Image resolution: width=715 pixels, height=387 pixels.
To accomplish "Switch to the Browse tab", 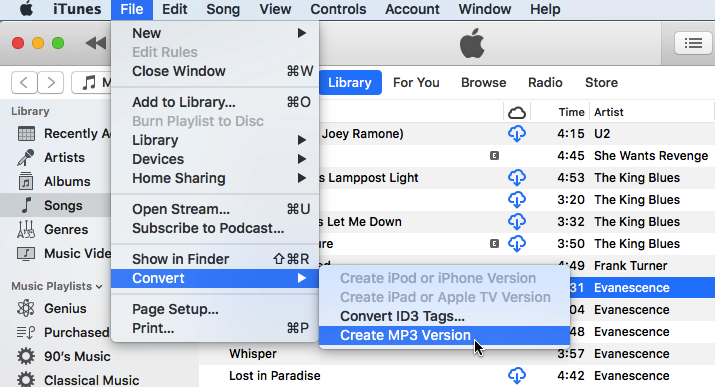I will coord(483,83).
